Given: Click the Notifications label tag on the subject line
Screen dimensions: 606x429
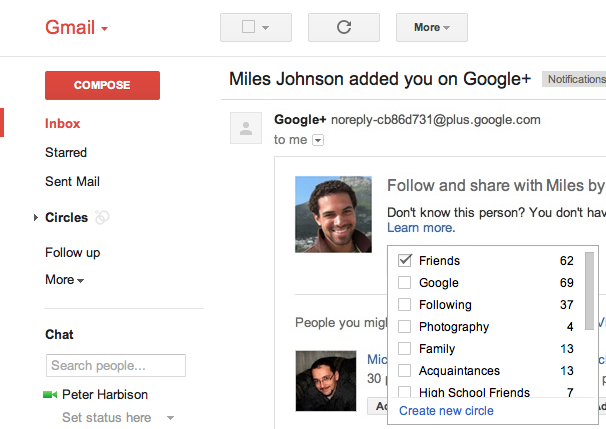Looking at the screenshot, I should (x=576, y=79).
